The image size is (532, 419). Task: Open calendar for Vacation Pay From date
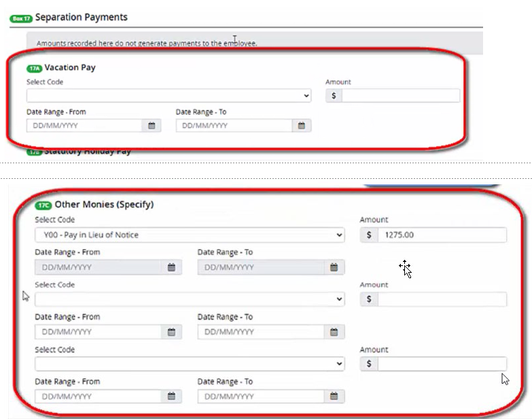(x=152, y=126)
